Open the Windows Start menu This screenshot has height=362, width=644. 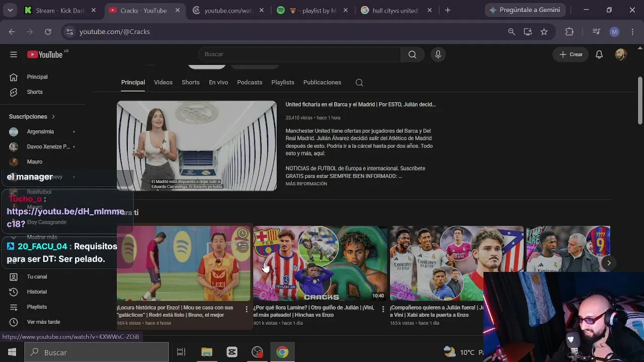tap(12, 352)
